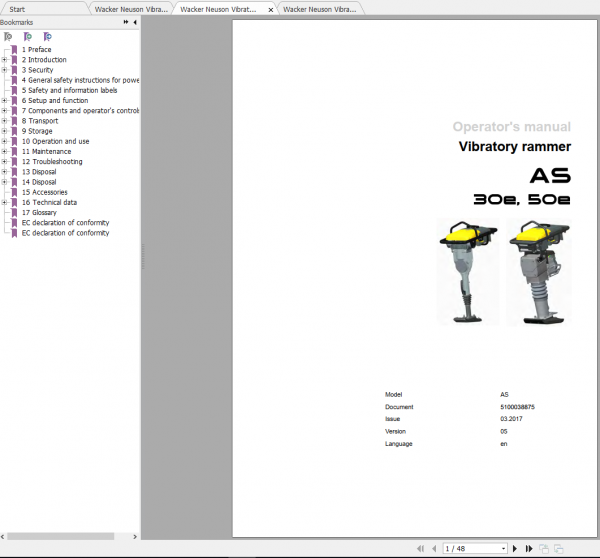The width and height of the screenshot is (600, 558).
Task: Open the 14 Disposal bookmark
Action: [39, 182]
